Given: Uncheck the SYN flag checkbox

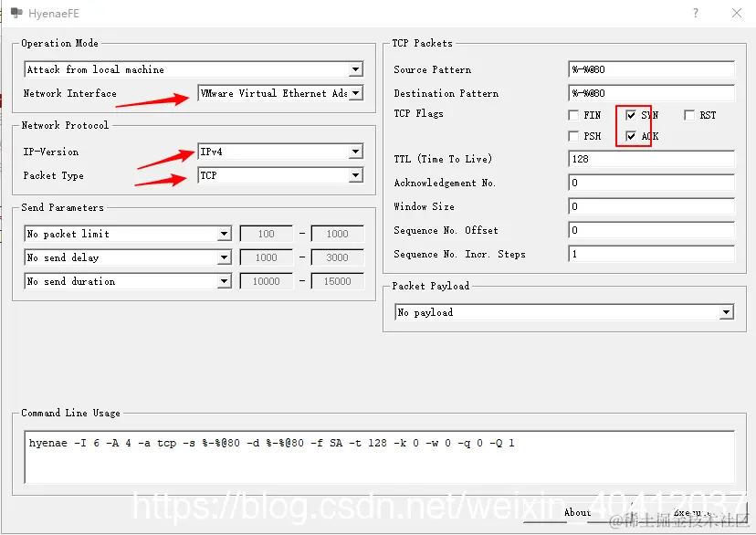Looking at the screenshot, I should (x=631, y=115).
